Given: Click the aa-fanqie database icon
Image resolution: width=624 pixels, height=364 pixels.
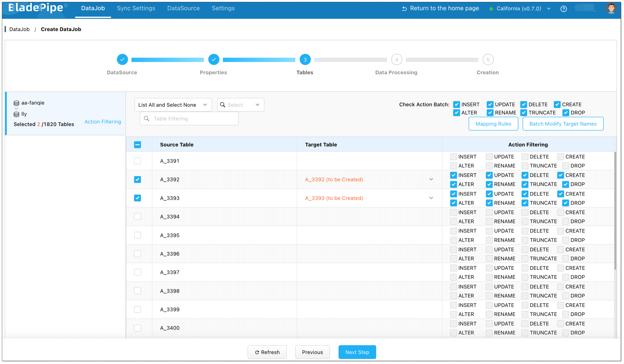Looking at the screenshot, I should 16,103.
